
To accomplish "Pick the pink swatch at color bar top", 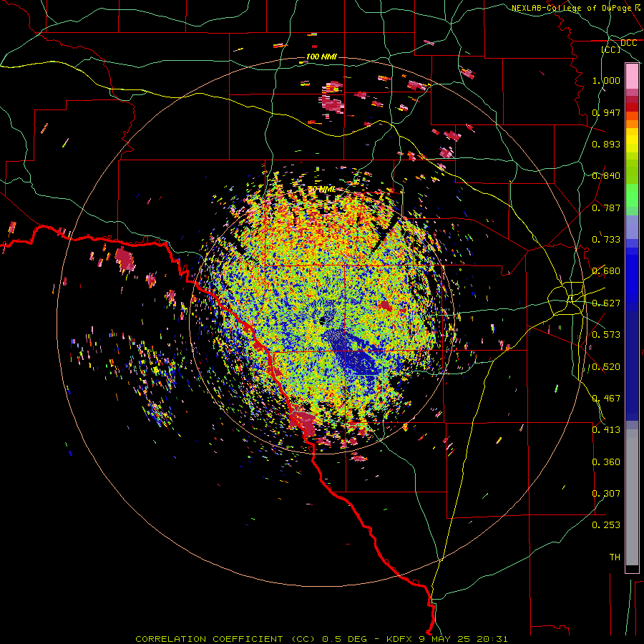I will [632, 76].
